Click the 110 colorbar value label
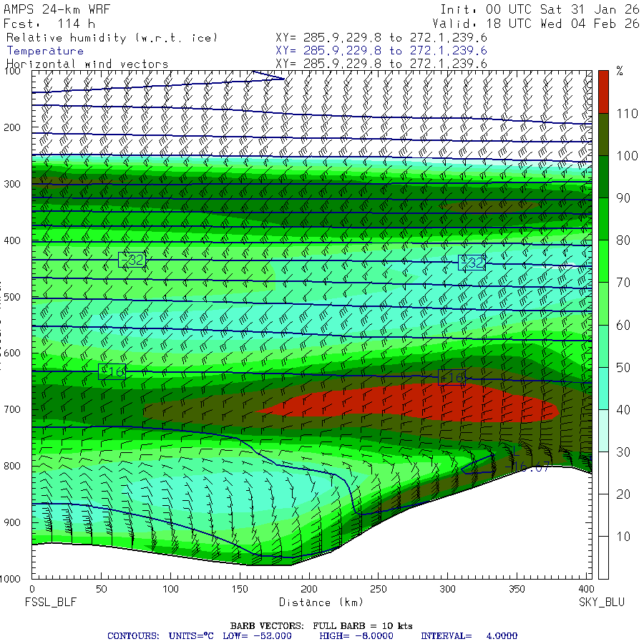 [x=627, y=114]
